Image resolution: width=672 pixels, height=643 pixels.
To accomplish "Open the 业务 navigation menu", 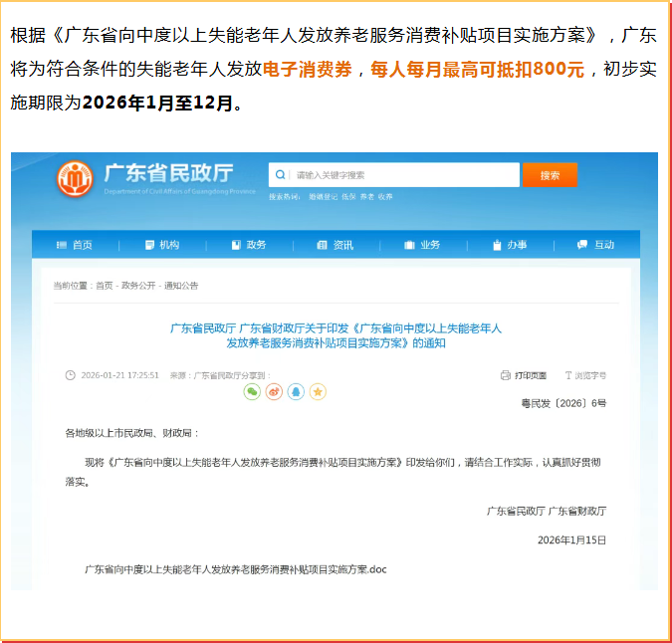I will click(422, 245).
